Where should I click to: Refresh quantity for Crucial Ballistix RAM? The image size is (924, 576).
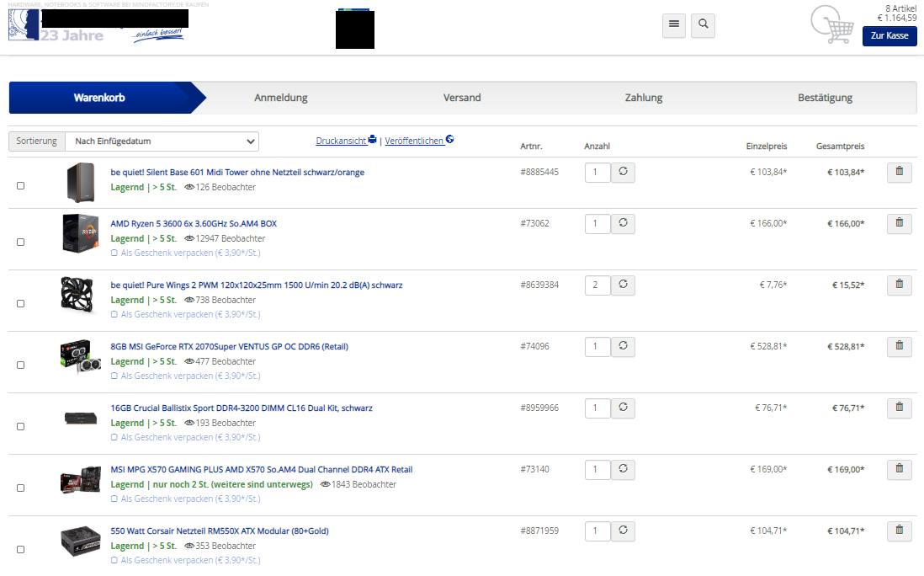click(623, 408)
